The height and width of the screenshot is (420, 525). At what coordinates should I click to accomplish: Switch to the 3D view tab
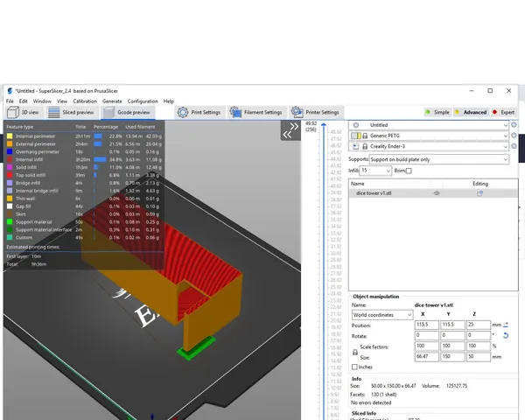coord(24,113)
